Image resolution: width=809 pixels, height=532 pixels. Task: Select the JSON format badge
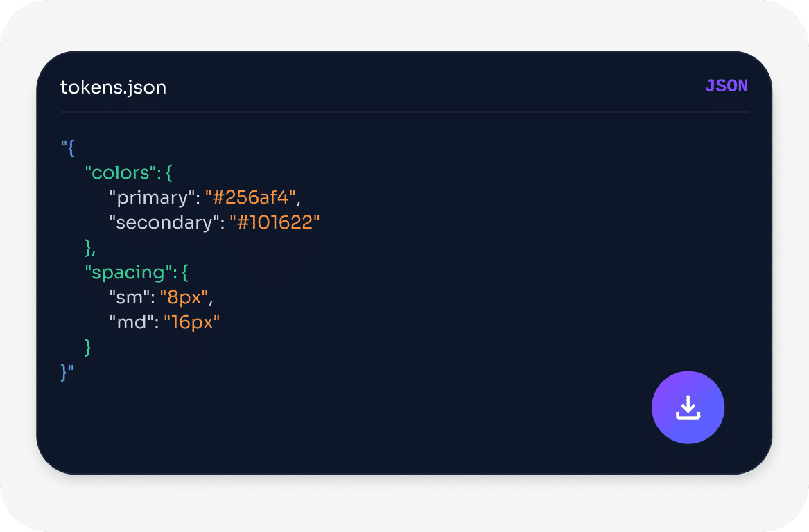[x=727, y=85]
